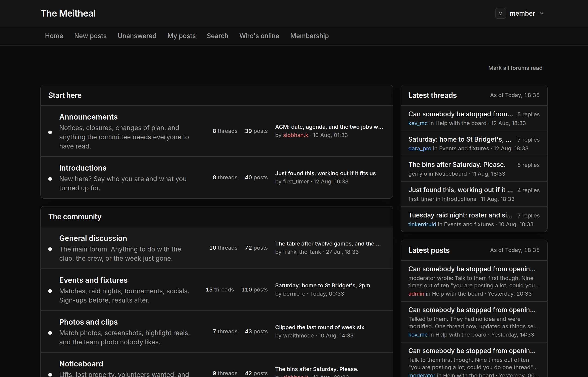This screenshot has width=588, height=377.
Task: Click the unread dot beside Photos and clips
Action: tap(50, 333)
